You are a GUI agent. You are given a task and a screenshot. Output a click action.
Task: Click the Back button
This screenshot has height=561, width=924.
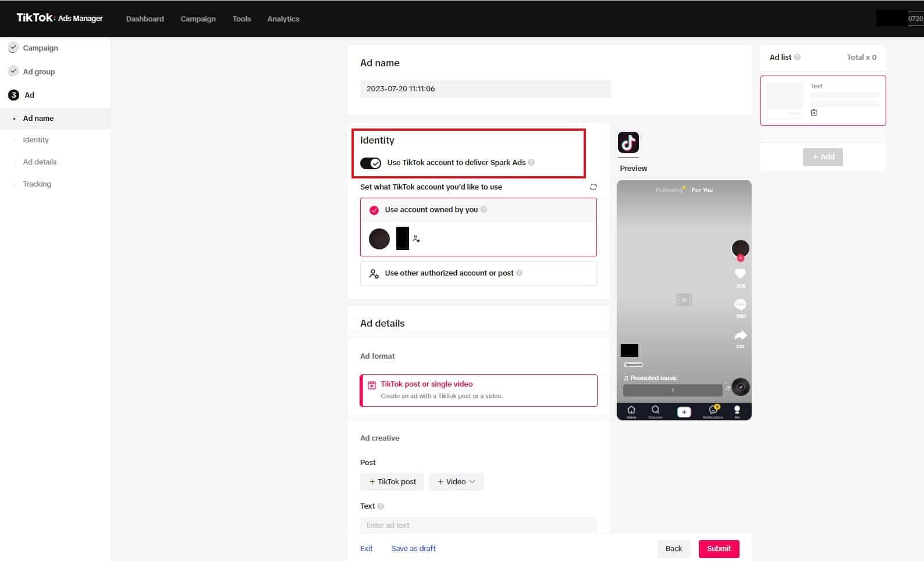[674, 549]
